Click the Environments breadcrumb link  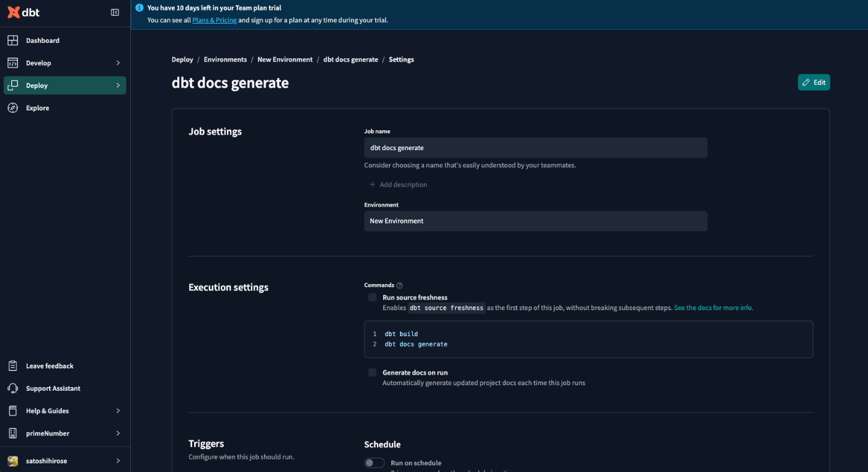tap(225, 60)
